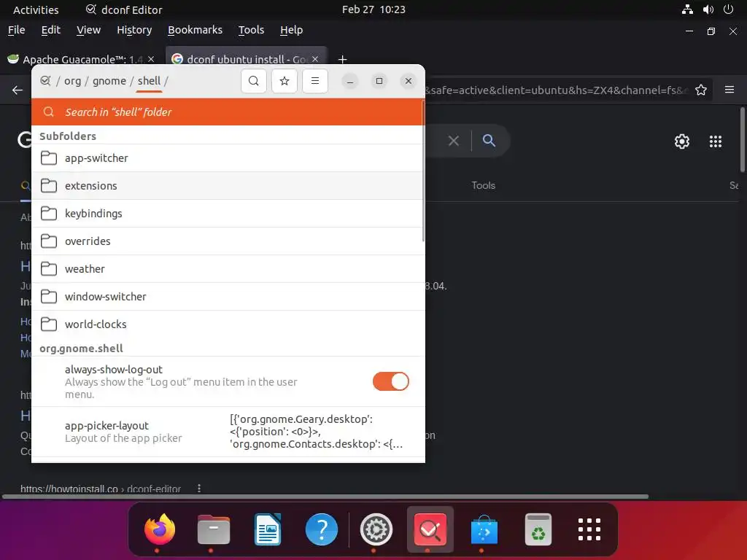747x560 pixels.
Task: Open the Edit menu
Action: pos(50,30)
